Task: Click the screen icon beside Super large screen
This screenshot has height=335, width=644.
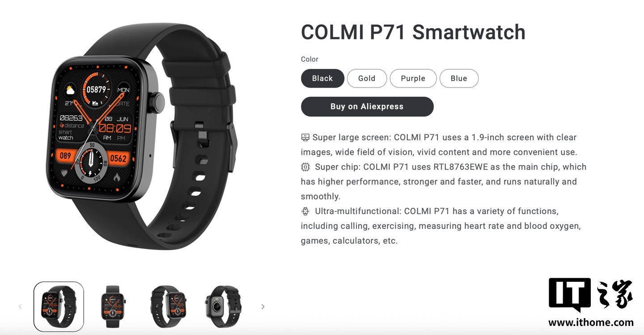Action: coord(305,138)
